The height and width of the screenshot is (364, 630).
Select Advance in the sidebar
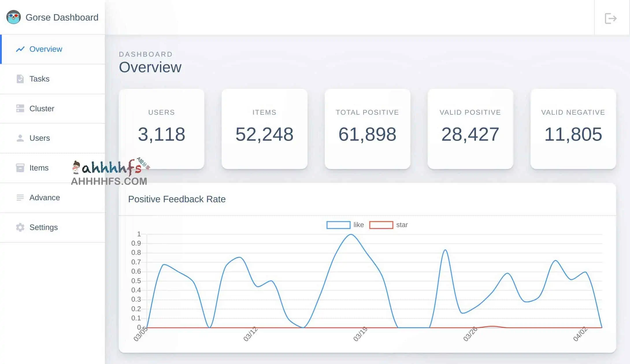tap(45, 198)
